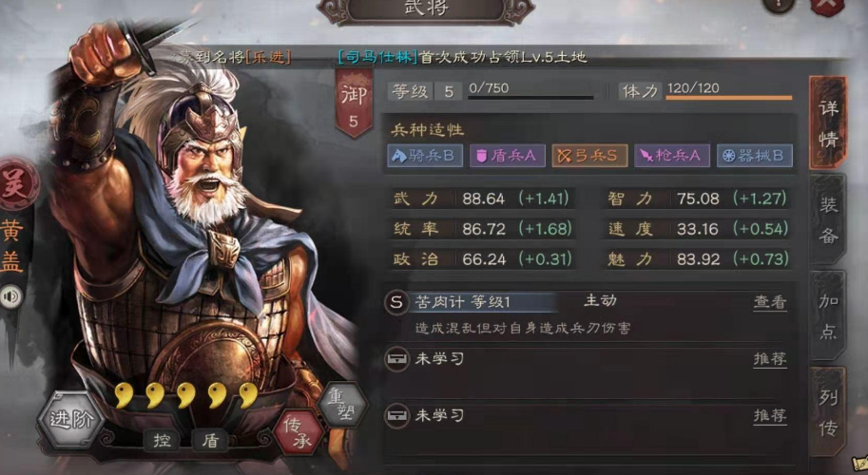Click 查看 link for 苦肉计 skill
Screen dimensions: 868x475
click(x=770, y=302)
